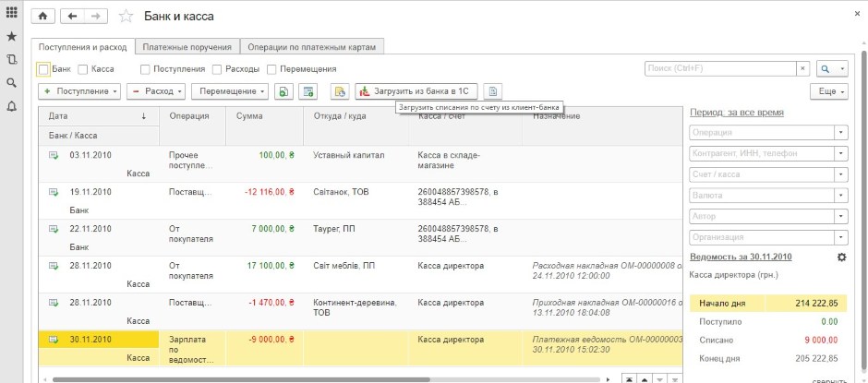Select the Континент-деревина, ТОВ cell
868x383 pixels.
(x=356, y=312)
